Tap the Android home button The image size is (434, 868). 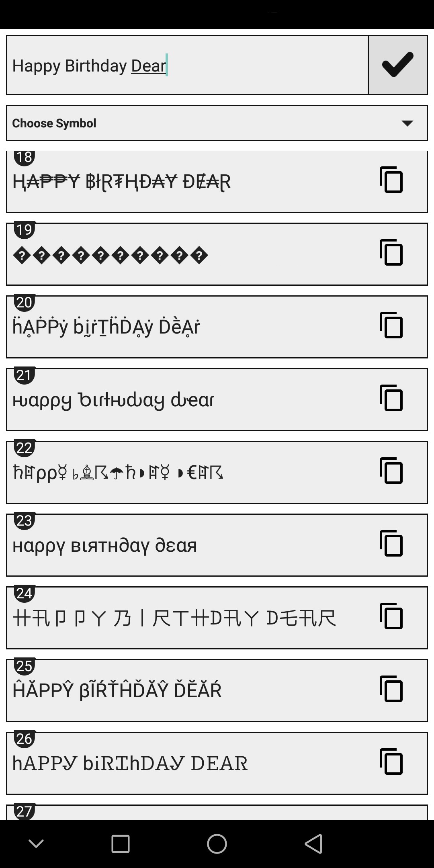(217, 843)
